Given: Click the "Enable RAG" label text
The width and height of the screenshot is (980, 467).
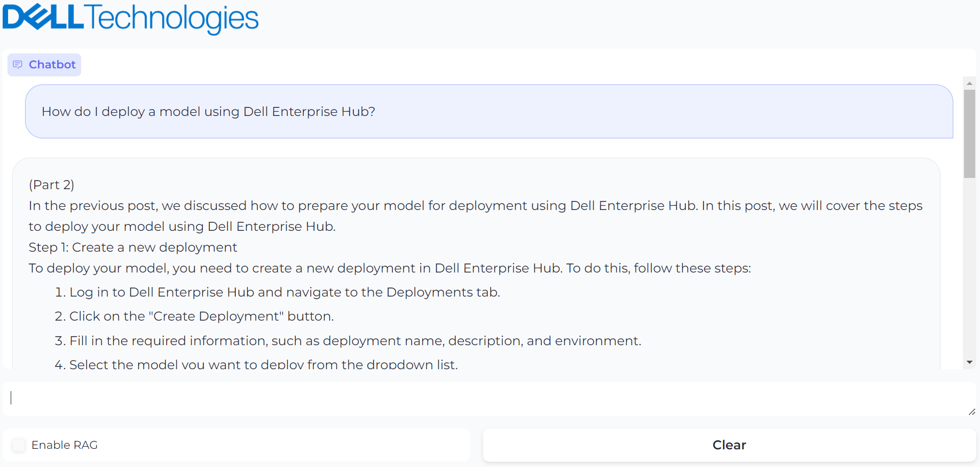Looking at the screenshot, I should 65,445.
